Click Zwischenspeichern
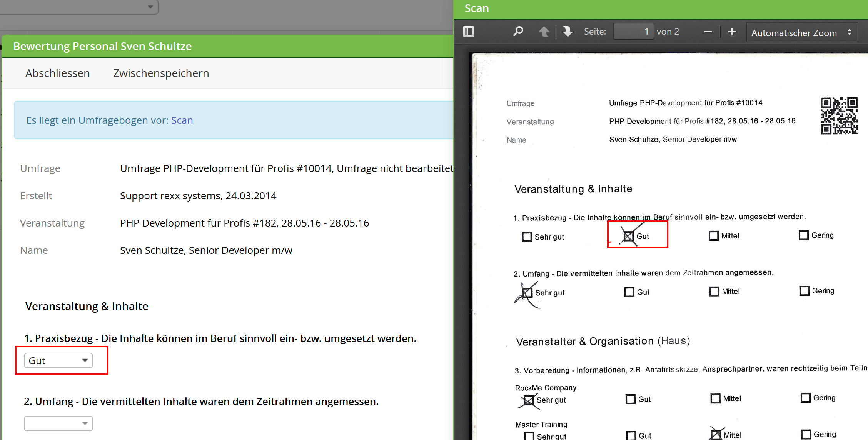 coord(161,73)
